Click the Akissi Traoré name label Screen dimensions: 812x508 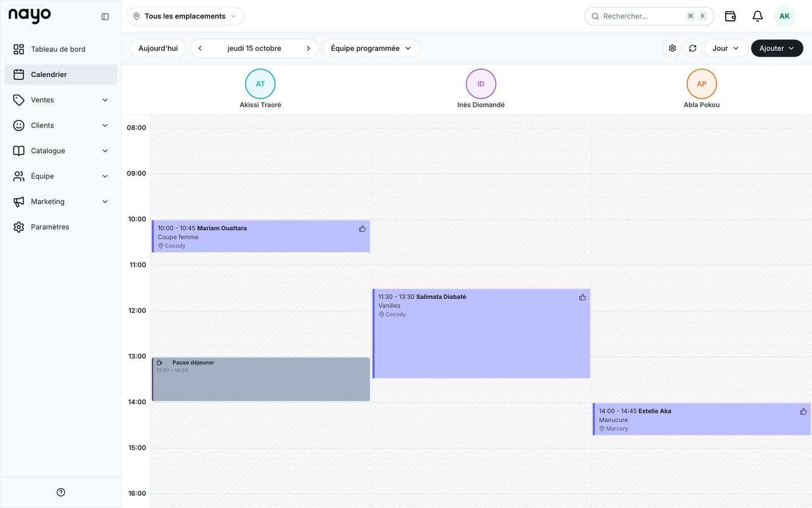click(260, 105)
